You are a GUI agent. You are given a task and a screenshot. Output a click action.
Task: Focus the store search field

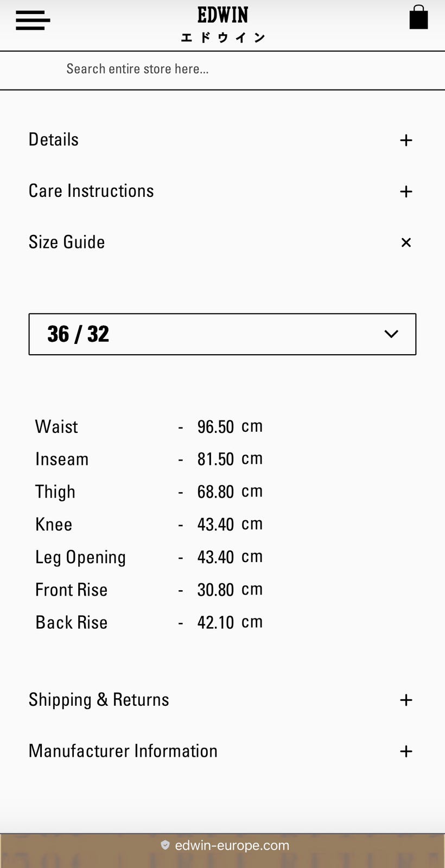222,69
